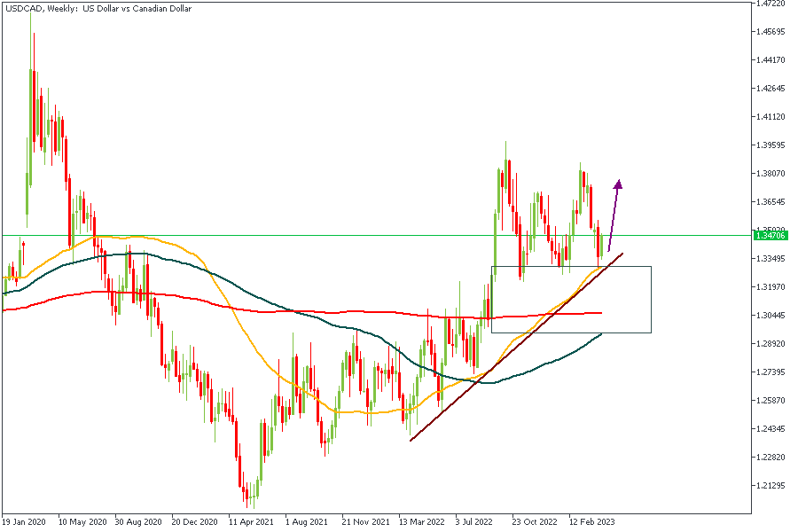Click the 11 Apr 2021 date label
Viewport: 798px width, 532px height.
(x=252, y=521)
